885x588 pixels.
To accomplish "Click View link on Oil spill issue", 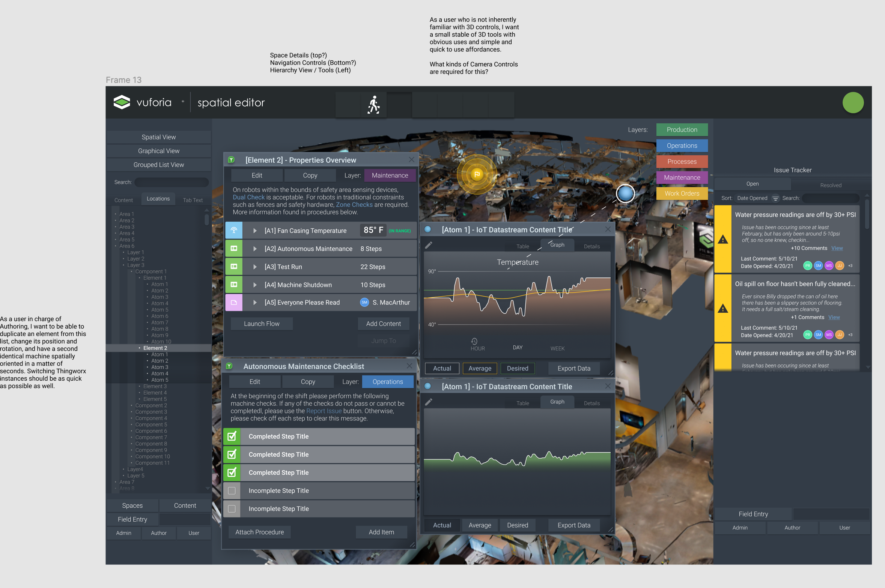I will pyautogui.click(x=834, y=317).
